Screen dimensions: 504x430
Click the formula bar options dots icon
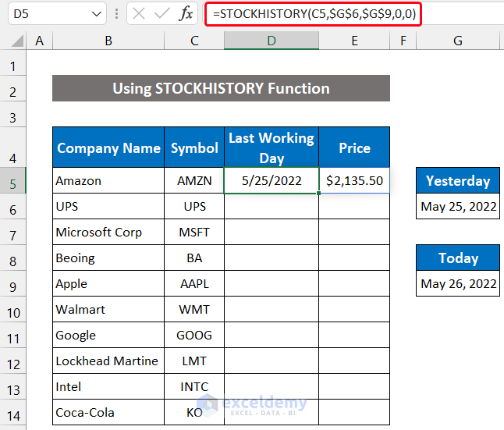coord(116,13)
